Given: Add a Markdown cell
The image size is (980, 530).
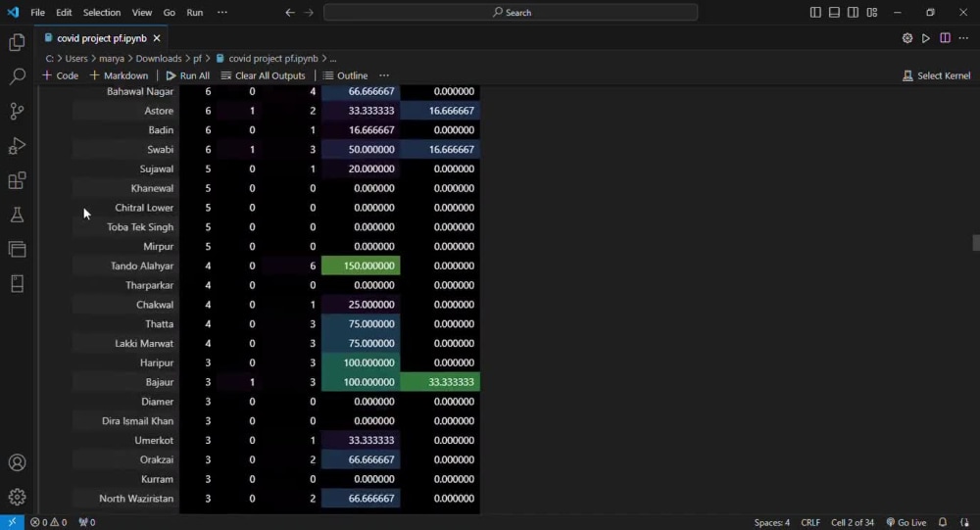Looking at the screenshot, I should point(119,75).
